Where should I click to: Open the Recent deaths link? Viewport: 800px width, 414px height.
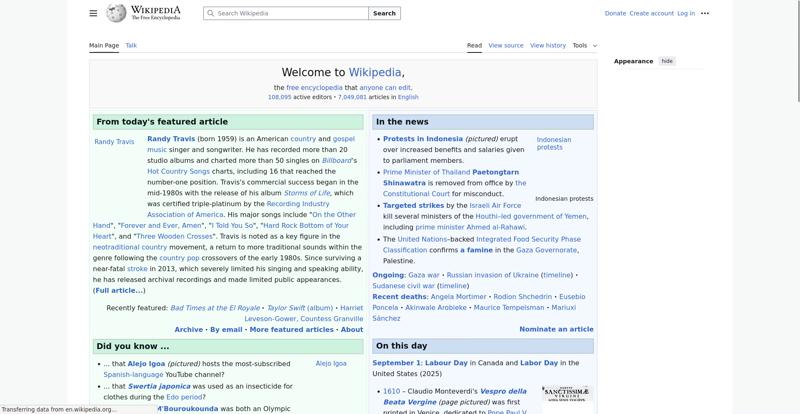click(x=399, y=297)
